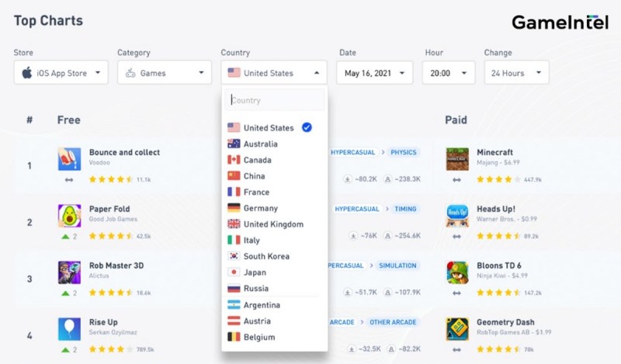Click the download icon next to ~80.2K
This screenshot has height=364, width=621.
click(x=347, y=179)
